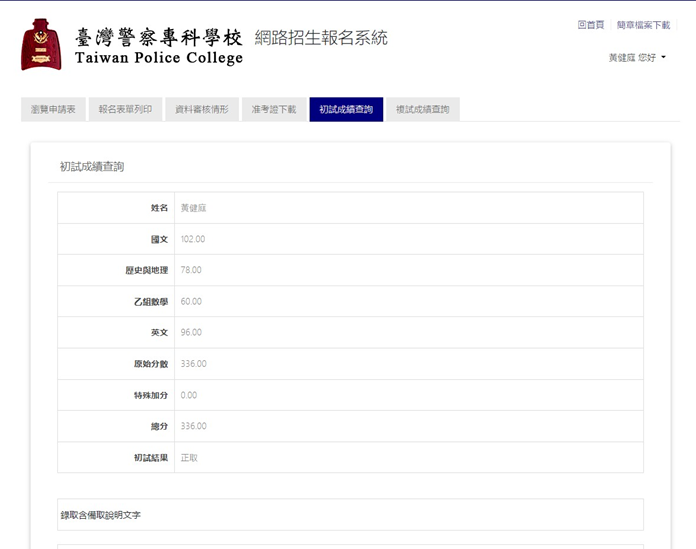This screenshot has width=696, height=549.
Task: Click the 歷史與地理 score 78.00 field
Action: pyautogui.click(x=408, y=270)
